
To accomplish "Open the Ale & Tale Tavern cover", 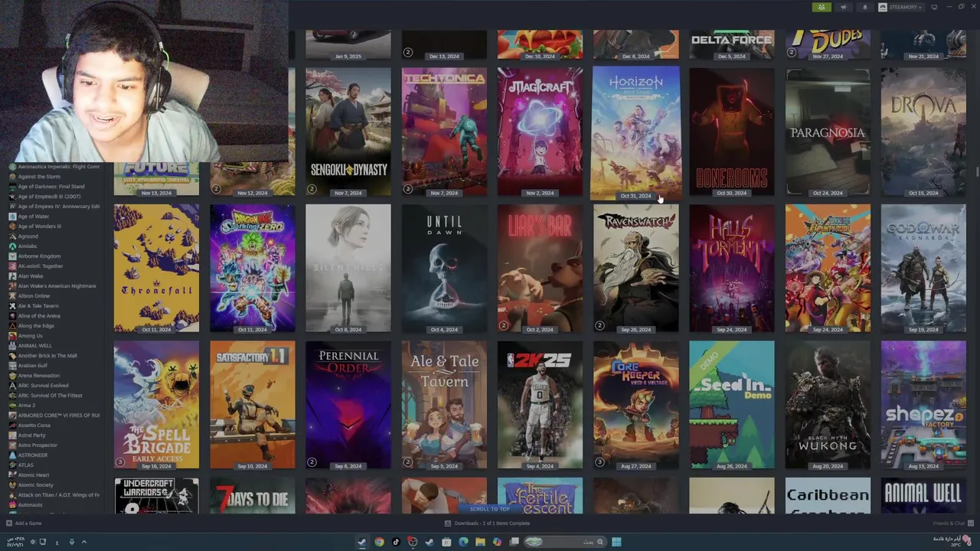I will click(444, 405).
